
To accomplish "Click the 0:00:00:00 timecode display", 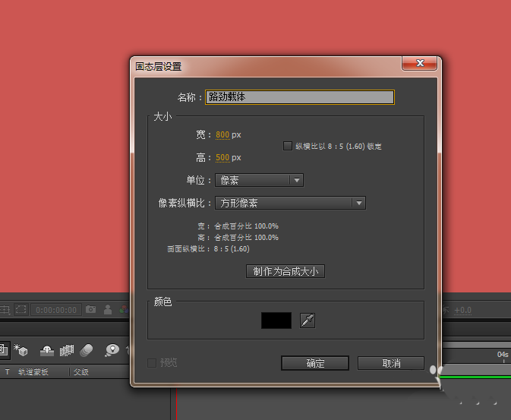I will [56, 309].
